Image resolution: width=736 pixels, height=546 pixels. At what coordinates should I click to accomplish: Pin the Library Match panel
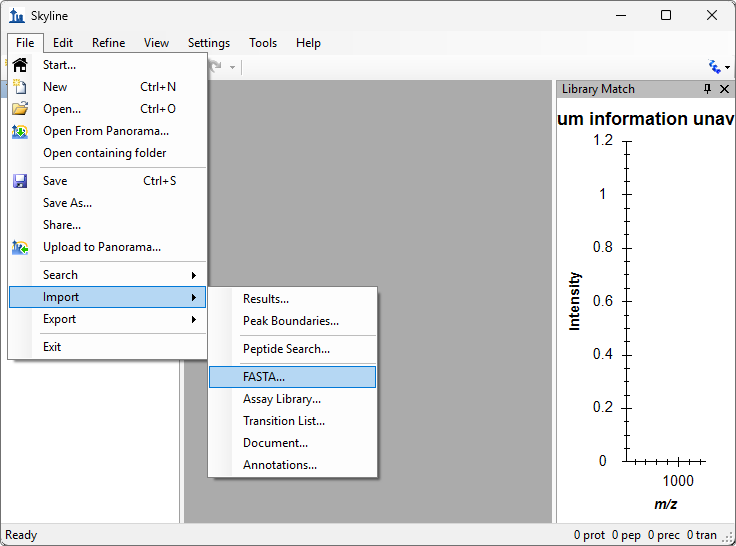707,89
